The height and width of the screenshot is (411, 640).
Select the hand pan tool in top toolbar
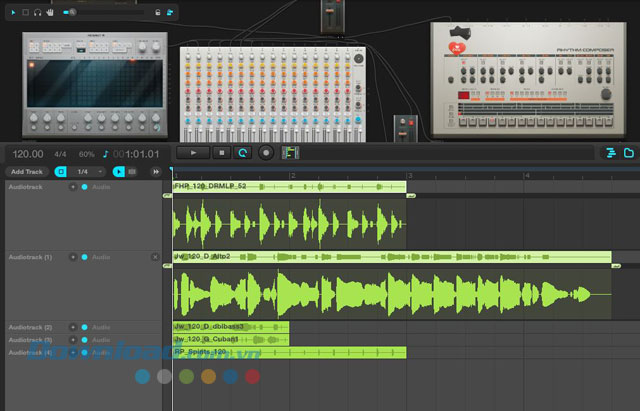[49, 12]
